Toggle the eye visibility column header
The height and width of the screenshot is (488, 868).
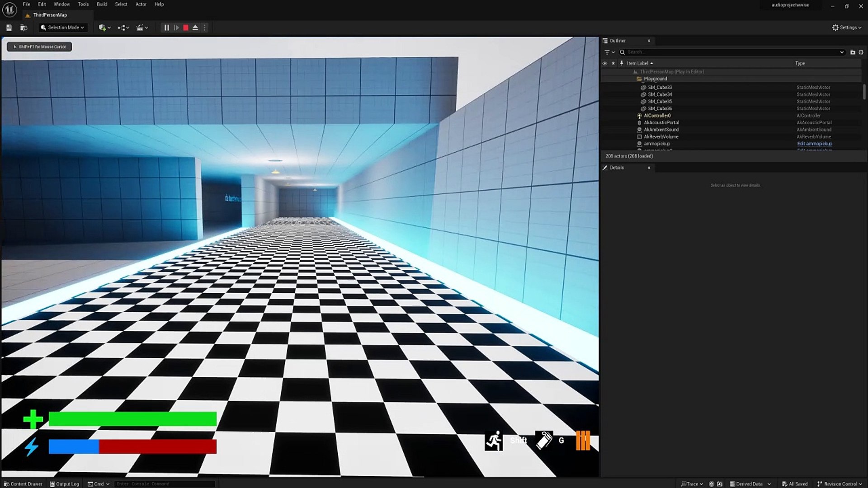pos(605,63)
